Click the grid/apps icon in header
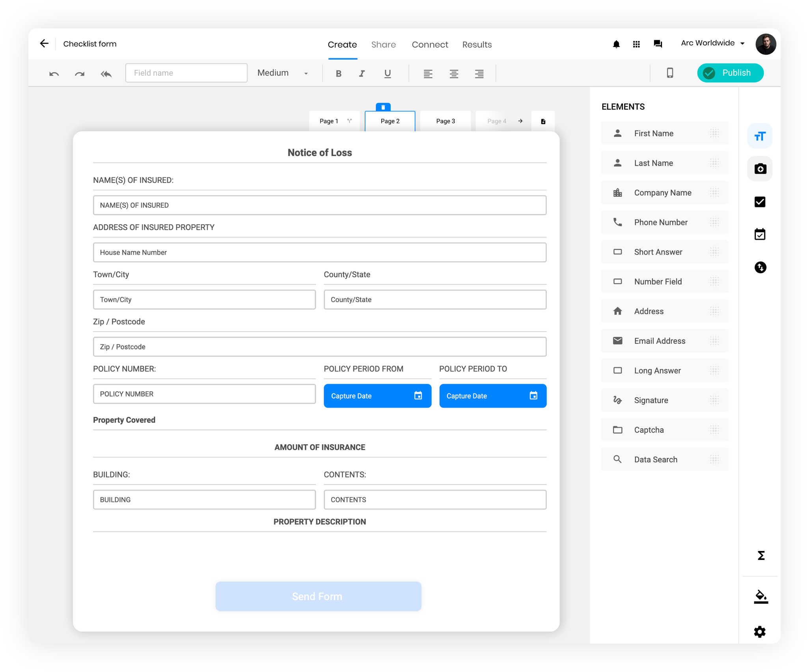Image resolution: width=809 pixels, height=672 pixels. [636, 44]
